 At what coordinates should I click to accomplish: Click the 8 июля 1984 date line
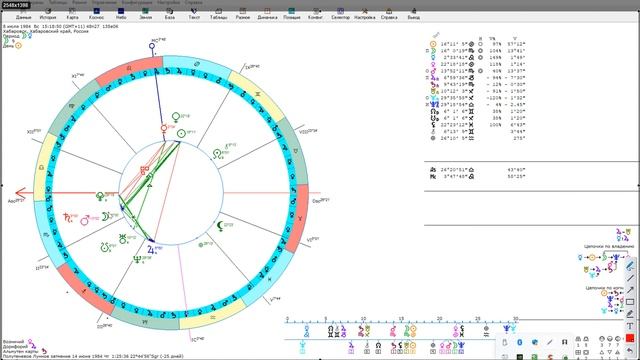pos(60,26)
